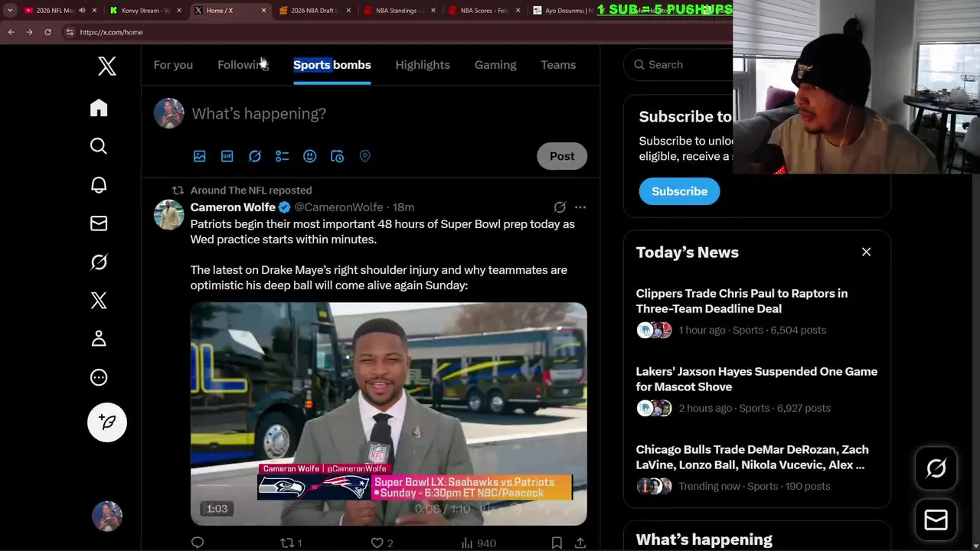
Task: Open the browser tab search dropdown
Action: [10, 11]
